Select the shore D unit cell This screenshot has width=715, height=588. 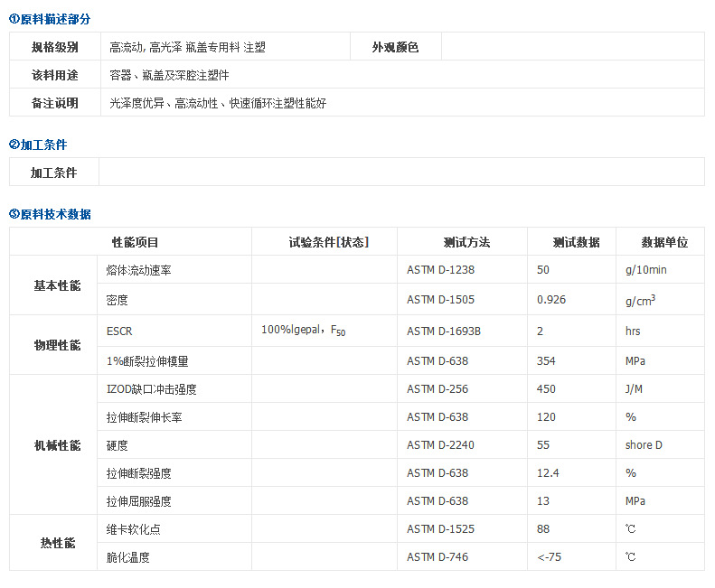coord(644,445)
